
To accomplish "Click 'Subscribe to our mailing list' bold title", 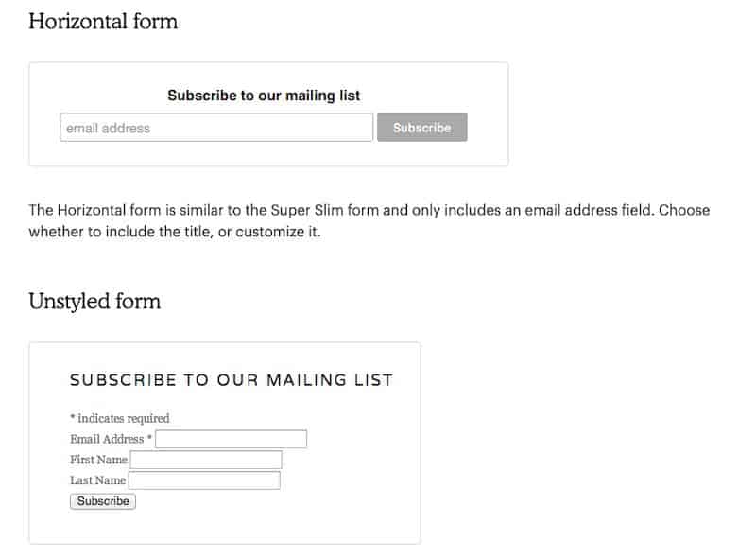I will pos(265,96).
